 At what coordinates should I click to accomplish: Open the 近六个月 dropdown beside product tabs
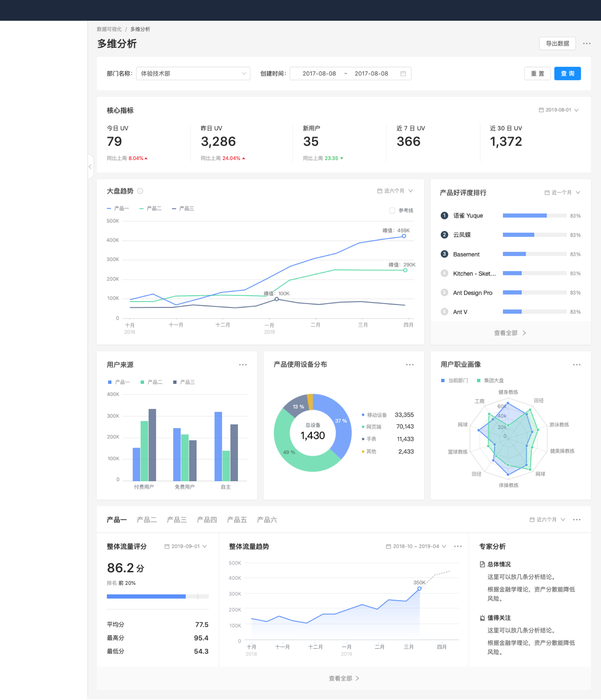(547, 519)
